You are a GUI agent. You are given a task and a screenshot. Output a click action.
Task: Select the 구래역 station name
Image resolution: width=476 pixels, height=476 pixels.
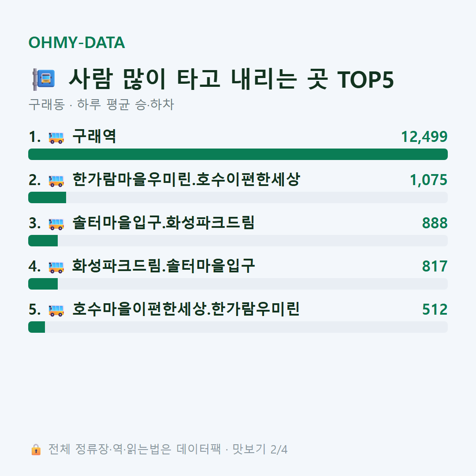click(94, 136)
